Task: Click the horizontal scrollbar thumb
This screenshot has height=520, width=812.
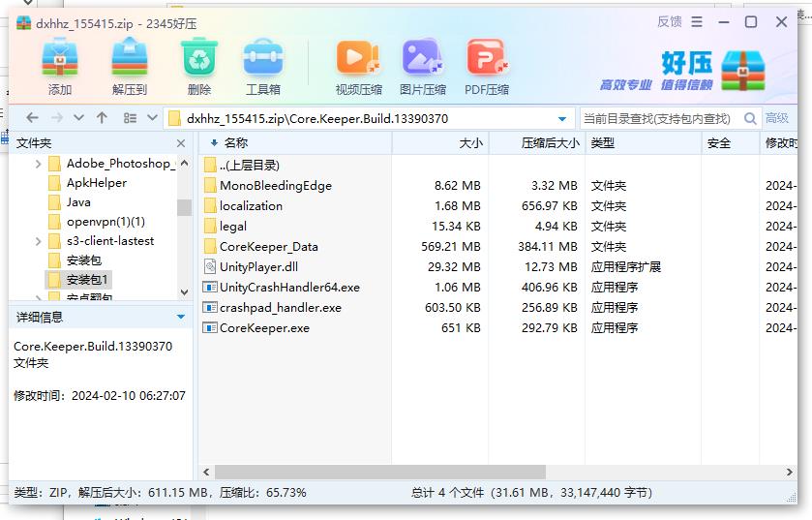Action: [380, 472]
